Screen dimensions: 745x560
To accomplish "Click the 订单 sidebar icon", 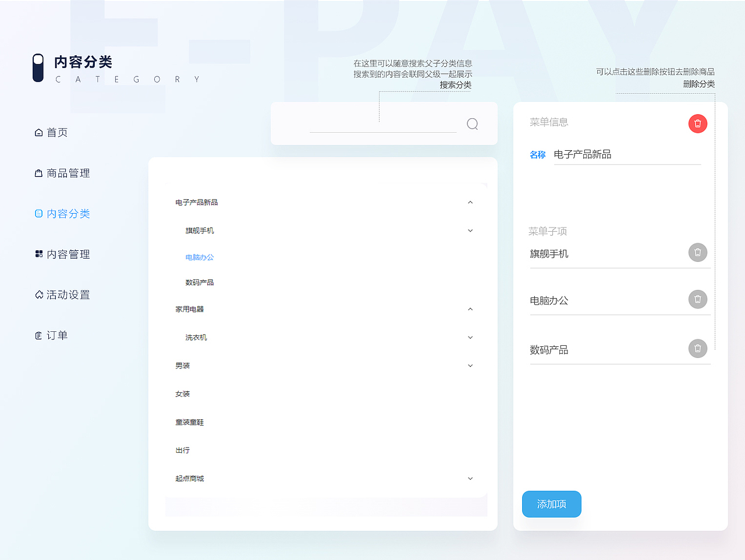I will point(37,335).
